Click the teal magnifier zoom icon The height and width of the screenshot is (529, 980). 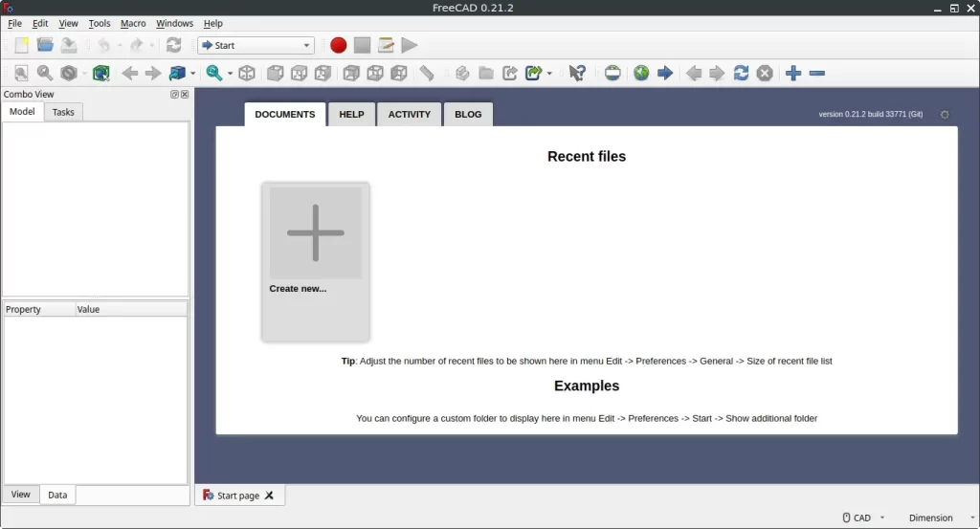coord(214,73)
